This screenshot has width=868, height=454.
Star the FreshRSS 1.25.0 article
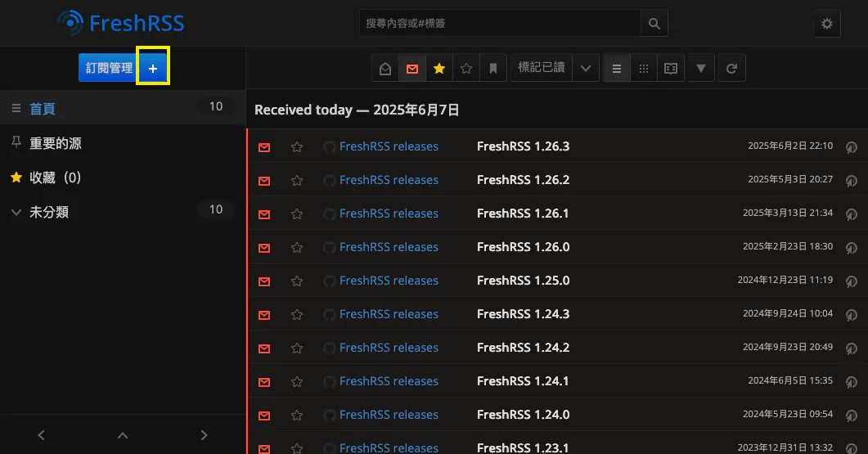(297, 281)
